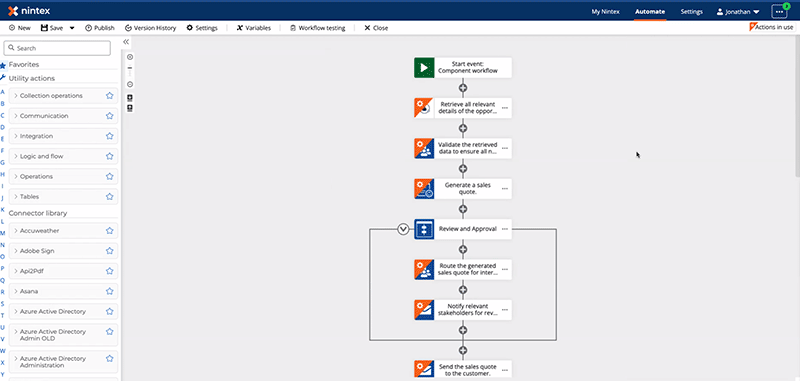
Task: Jump to letter M in alphabet index
Action: click(x=3, y=233)
